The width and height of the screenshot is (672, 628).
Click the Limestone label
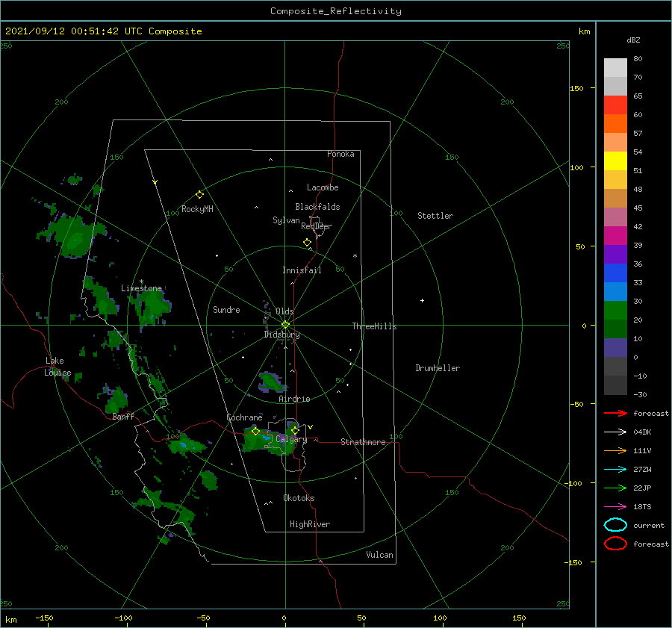(x=141, y=288)
